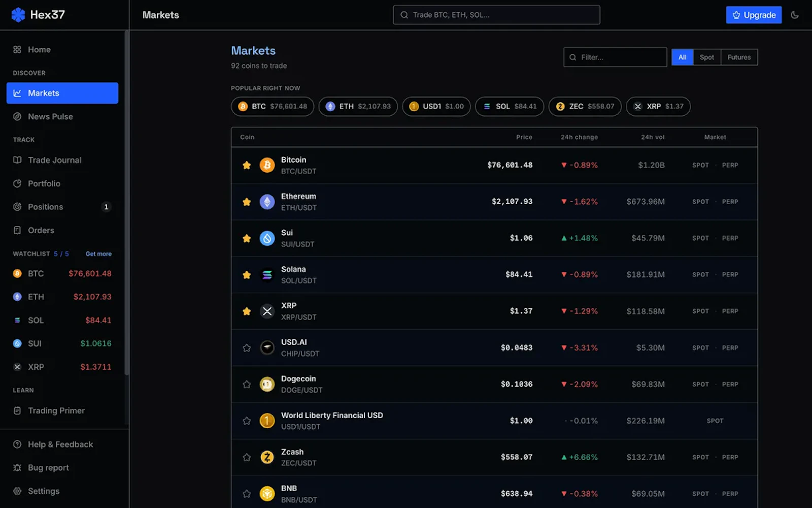Image resolution: width=812 pixels, height=508 pixels.
Task: Click the Ethereum coin icon in the table
Action: pyautogui.click(x=267, y=202)
